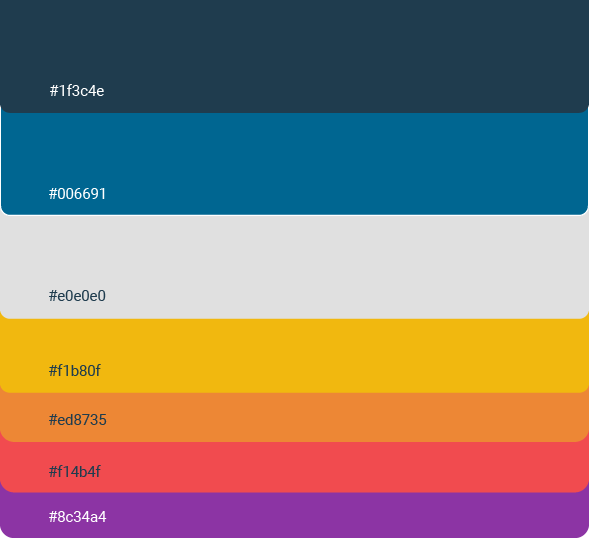The width and height of the screenshot is (589, 538).
Task: Click the #8c34a4 hex label
Action: tap(78, 517)
